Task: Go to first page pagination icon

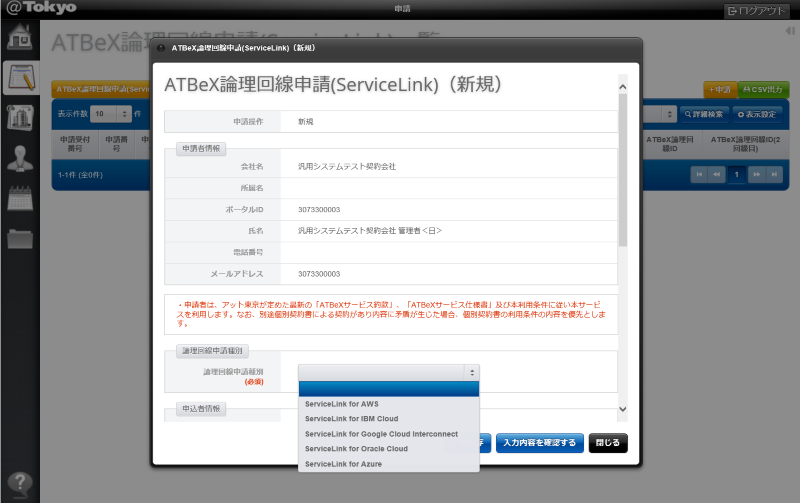Action: point(699,174)
